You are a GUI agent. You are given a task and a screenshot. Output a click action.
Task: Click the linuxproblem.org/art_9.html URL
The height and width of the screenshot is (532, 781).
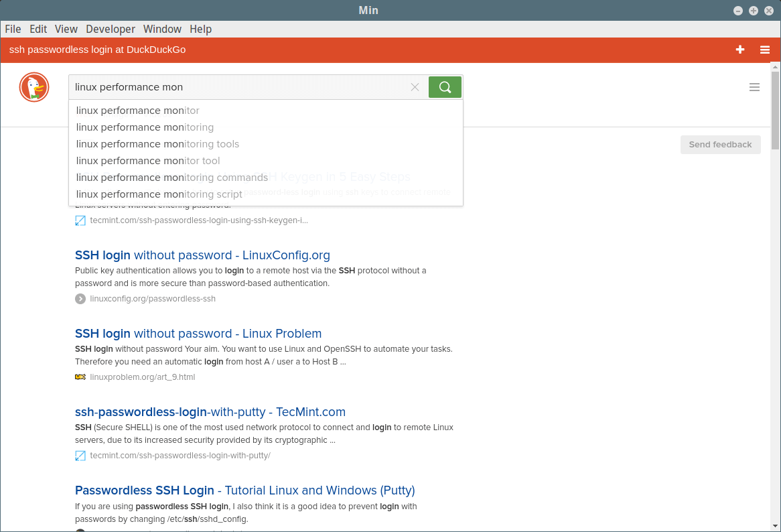pyautogui.click(x=143, y=377)
